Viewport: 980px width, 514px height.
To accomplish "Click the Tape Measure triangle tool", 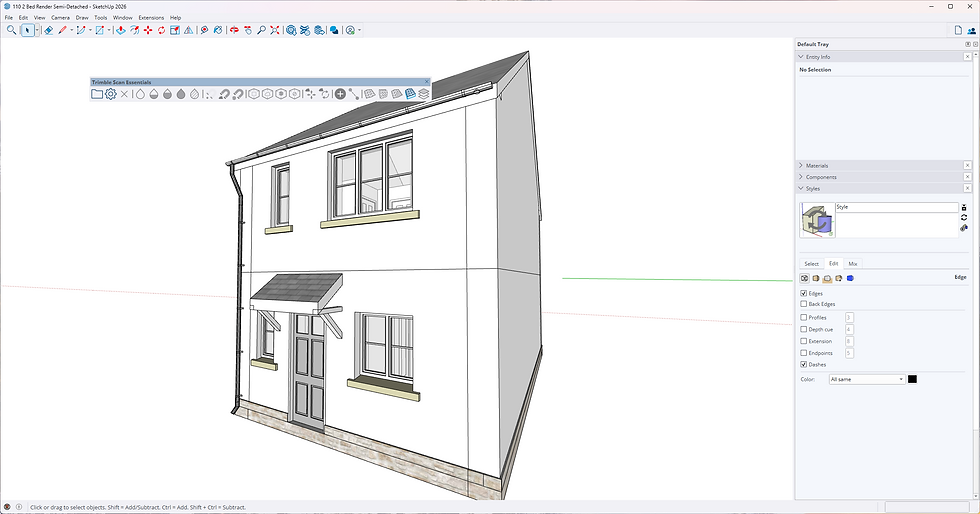I will point(189,30).
